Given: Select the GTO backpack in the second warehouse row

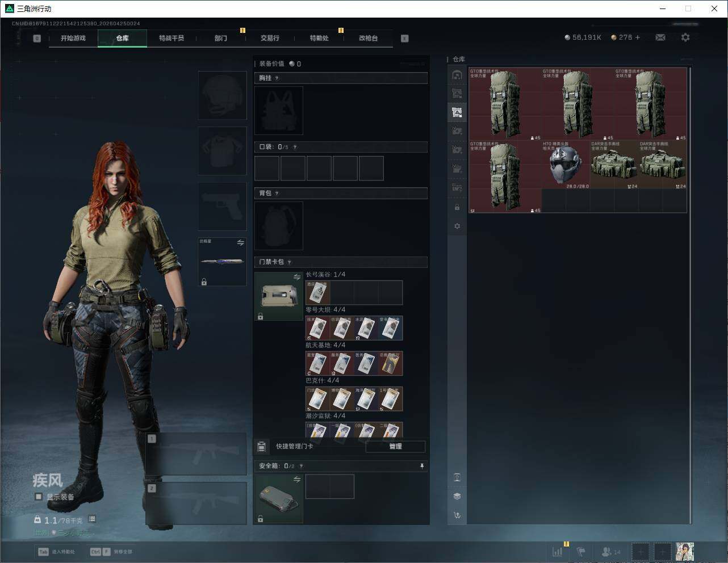Looking at the screenshot, I should [x=505, y=177].
